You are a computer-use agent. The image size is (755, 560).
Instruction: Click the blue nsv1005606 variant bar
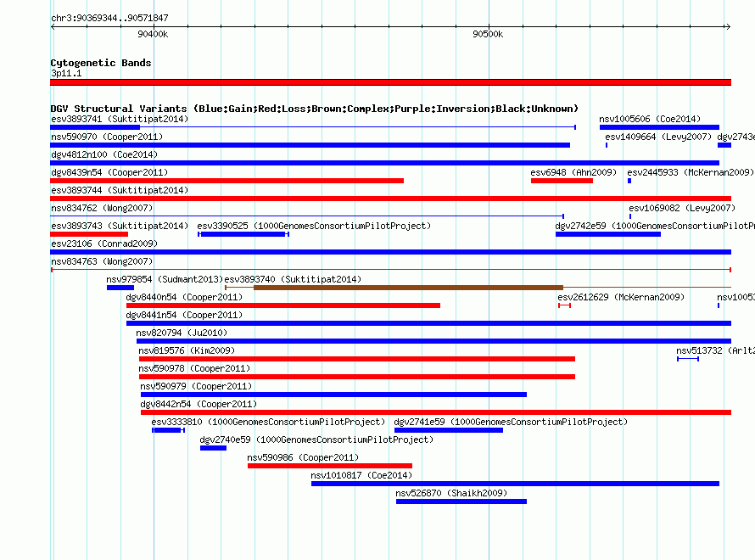[x=659, y=127]
